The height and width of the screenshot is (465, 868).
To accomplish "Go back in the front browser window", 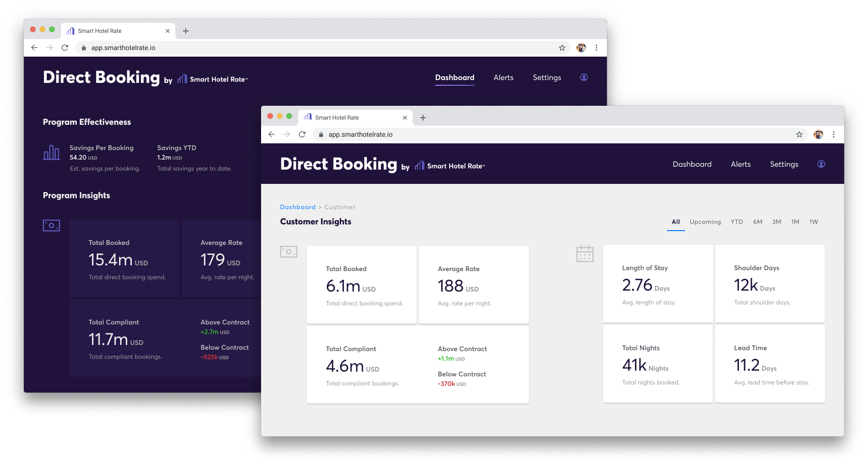I will point(272,134).
